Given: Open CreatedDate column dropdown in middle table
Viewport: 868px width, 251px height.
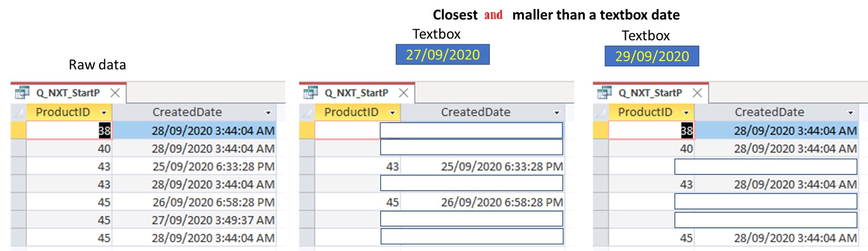Looking at the screenshot, I should pyautogui.click(x=557, y=113).
